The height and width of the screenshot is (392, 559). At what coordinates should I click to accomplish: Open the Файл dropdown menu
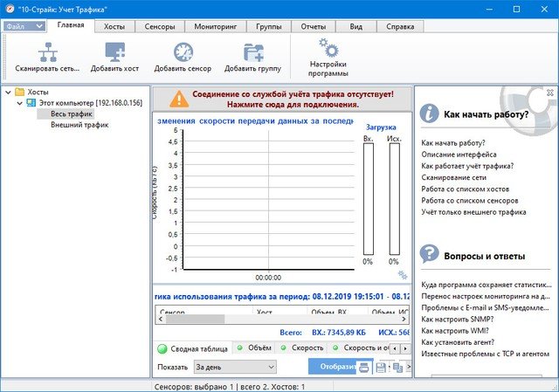24,26
